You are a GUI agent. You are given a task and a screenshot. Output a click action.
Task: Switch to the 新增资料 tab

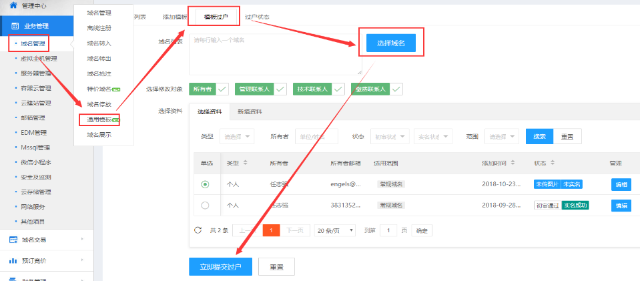[250, 111]
